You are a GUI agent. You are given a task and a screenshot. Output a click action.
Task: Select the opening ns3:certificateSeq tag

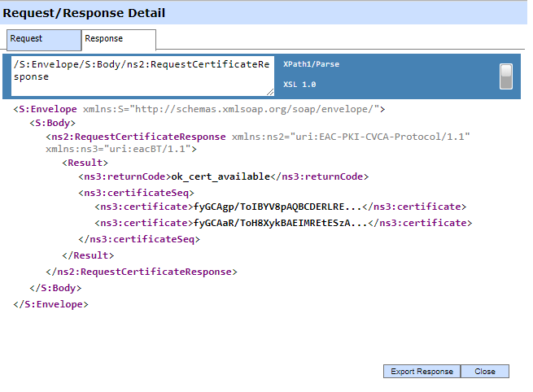click(136, 193)
